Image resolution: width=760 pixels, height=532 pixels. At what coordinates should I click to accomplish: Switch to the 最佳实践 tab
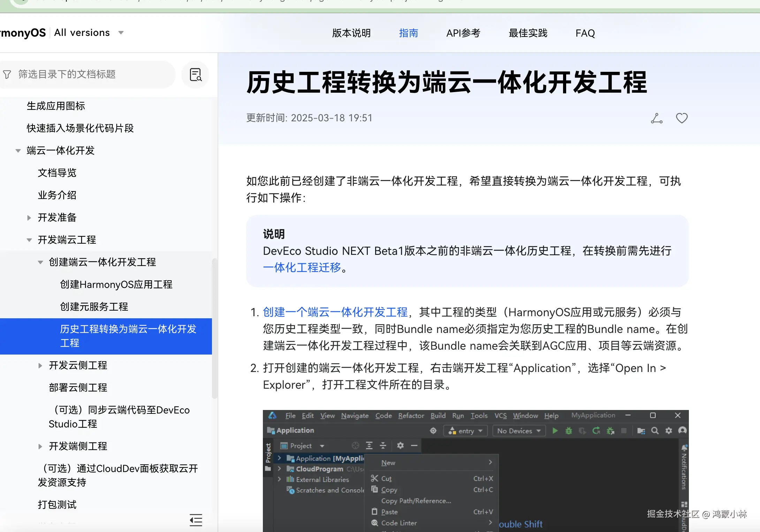click(x=528, y=33)
